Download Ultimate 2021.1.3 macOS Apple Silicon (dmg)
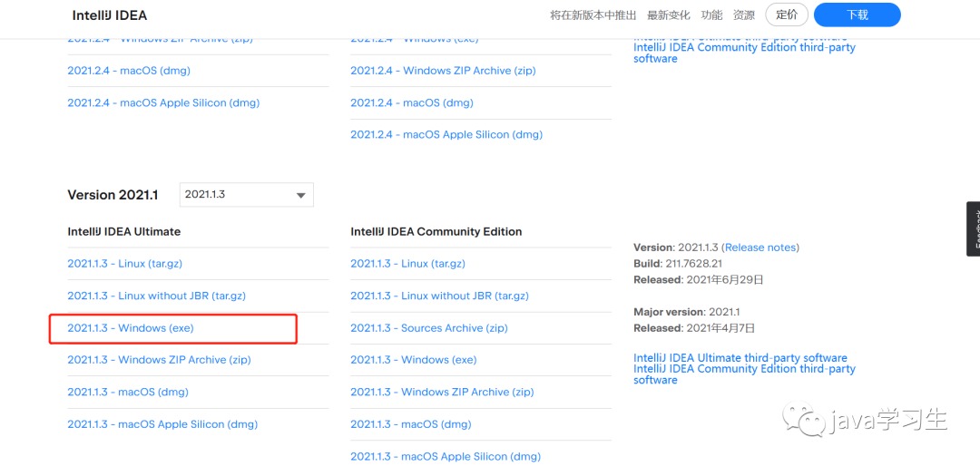This screenshot has width=980, height=466. point(162,424)
